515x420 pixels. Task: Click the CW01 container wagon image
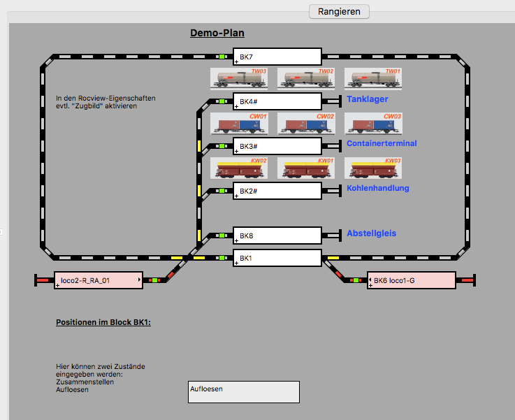(239, 124)
